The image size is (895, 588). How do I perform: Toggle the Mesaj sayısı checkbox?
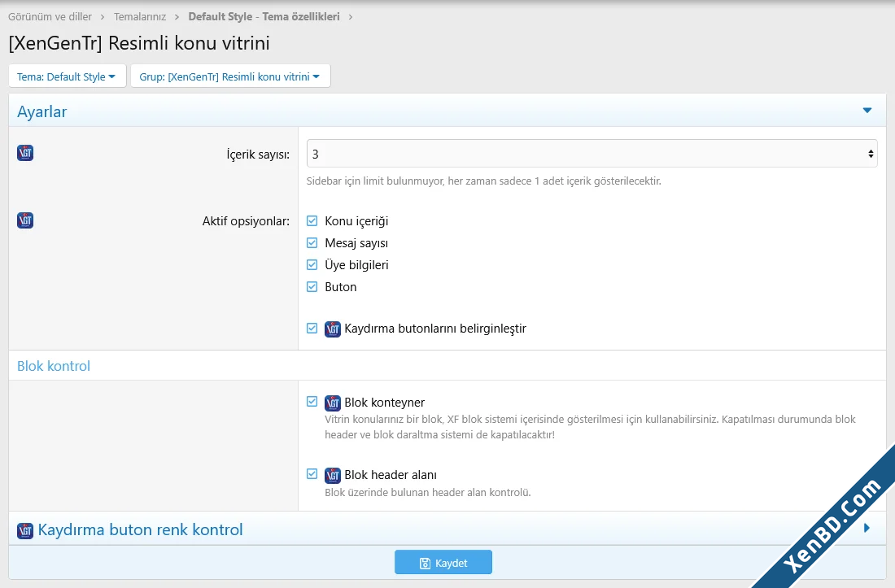pyautogui.click(x=312, y=243)
